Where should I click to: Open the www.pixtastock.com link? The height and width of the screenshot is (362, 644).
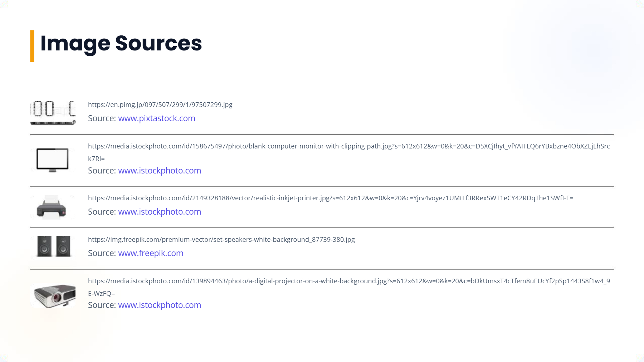point(157,118)
